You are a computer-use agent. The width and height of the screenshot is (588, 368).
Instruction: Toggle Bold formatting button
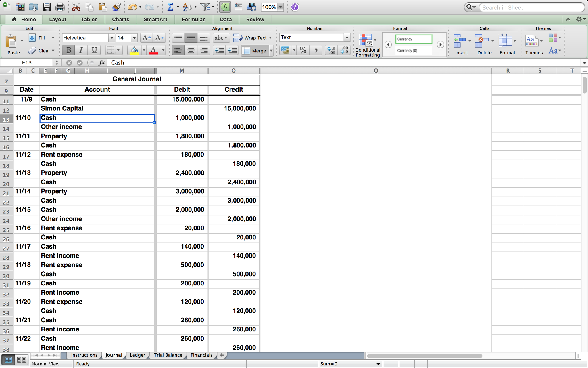point(69,50)
